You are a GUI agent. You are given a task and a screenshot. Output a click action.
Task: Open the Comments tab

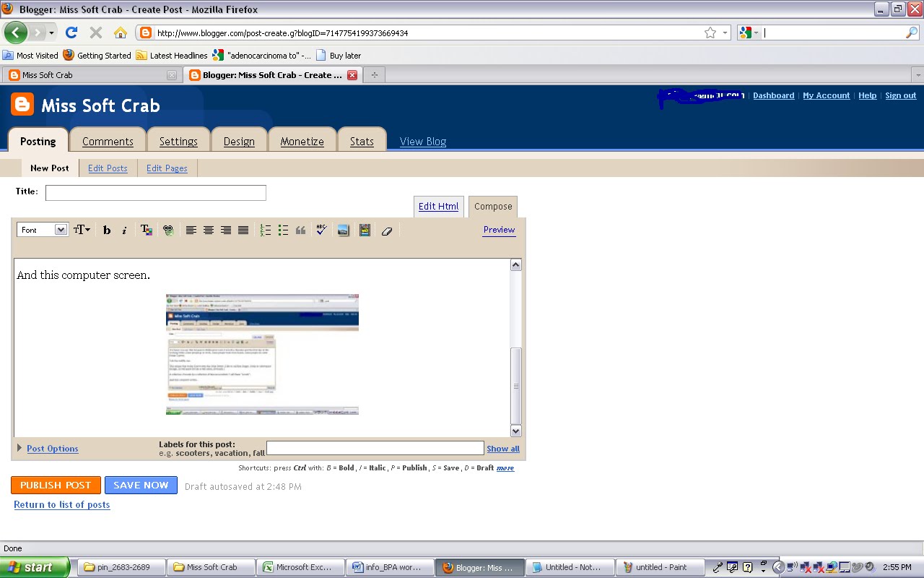point(108,142)
